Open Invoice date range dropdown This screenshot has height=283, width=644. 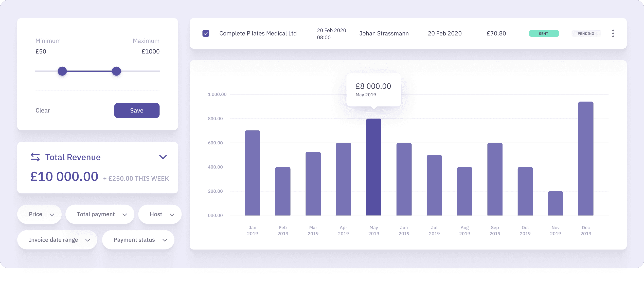click(x=57, y=240)
